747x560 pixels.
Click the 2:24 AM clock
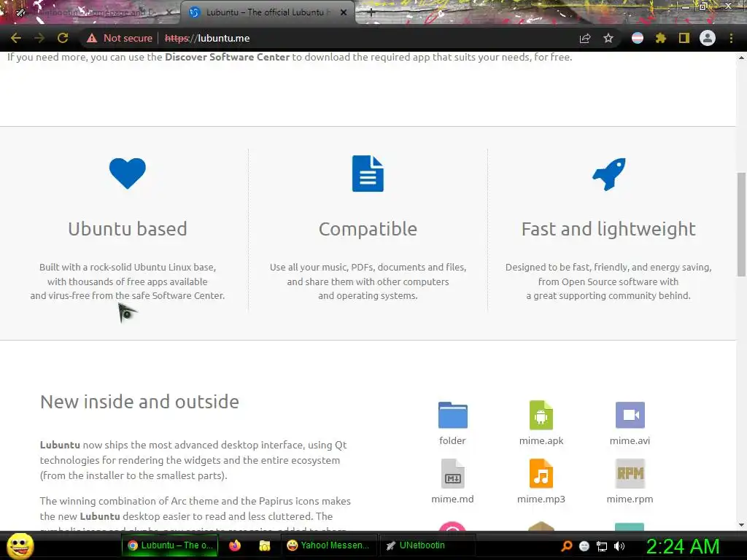coord(683,547)
